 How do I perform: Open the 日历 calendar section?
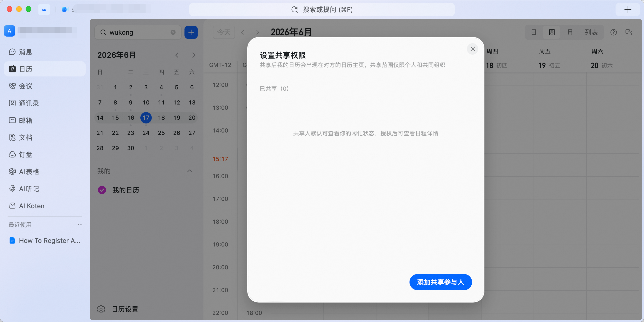click(x=45, y=69)
